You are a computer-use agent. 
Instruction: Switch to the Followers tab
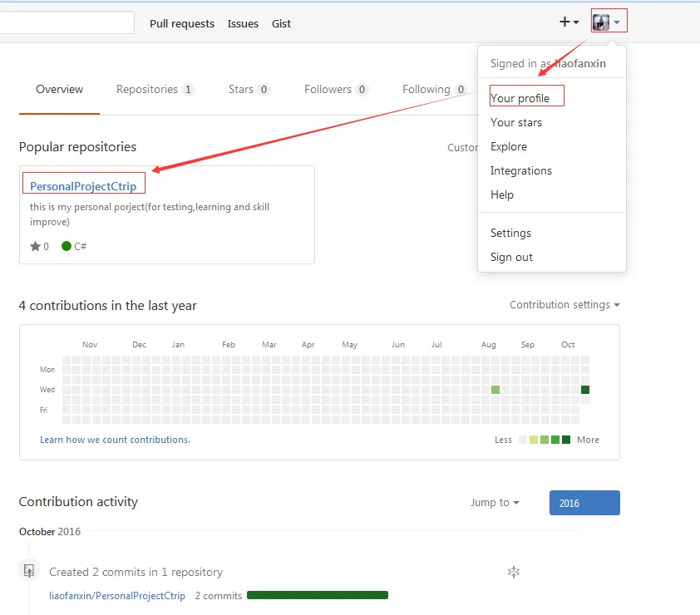(x=336, y=89)
